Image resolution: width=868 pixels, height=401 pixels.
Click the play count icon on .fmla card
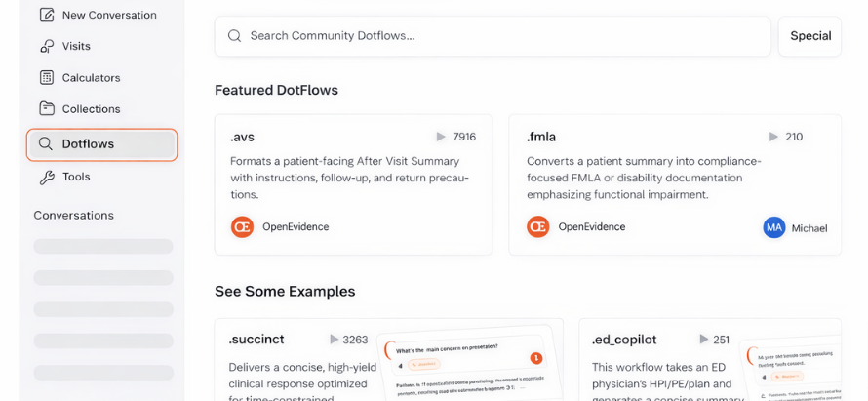tap(773, 137)
